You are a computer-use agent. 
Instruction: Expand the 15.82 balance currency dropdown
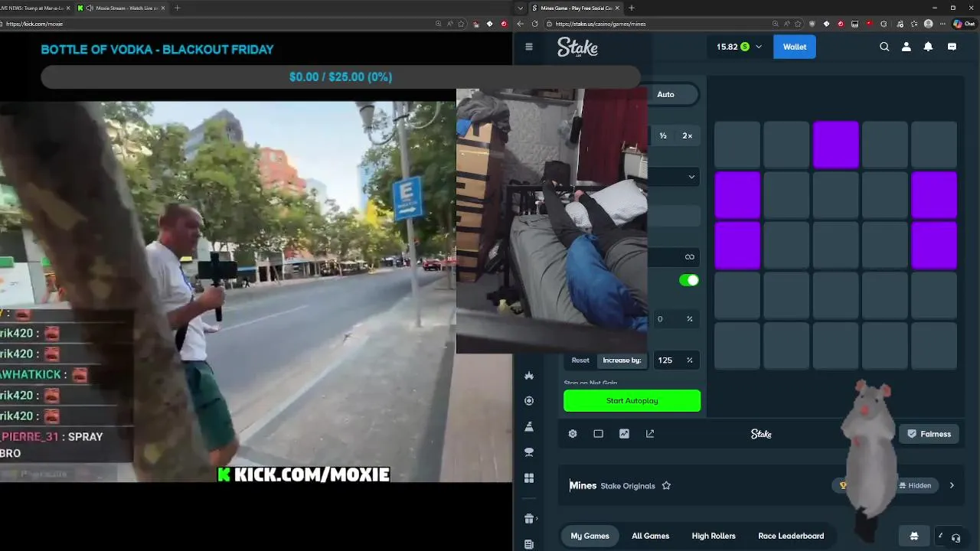pyautogui.click(x=759, y=47)
